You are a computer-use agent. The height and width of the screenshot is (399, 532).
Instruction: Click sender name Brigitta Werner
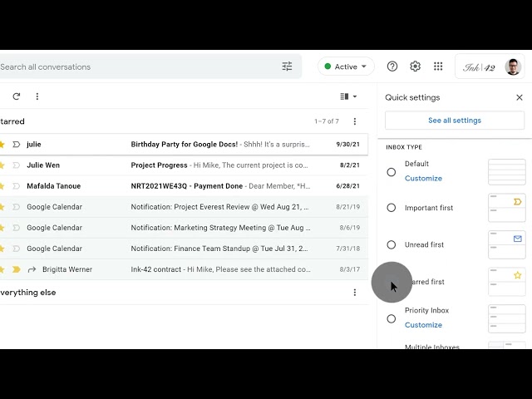(x=67, y=269)
